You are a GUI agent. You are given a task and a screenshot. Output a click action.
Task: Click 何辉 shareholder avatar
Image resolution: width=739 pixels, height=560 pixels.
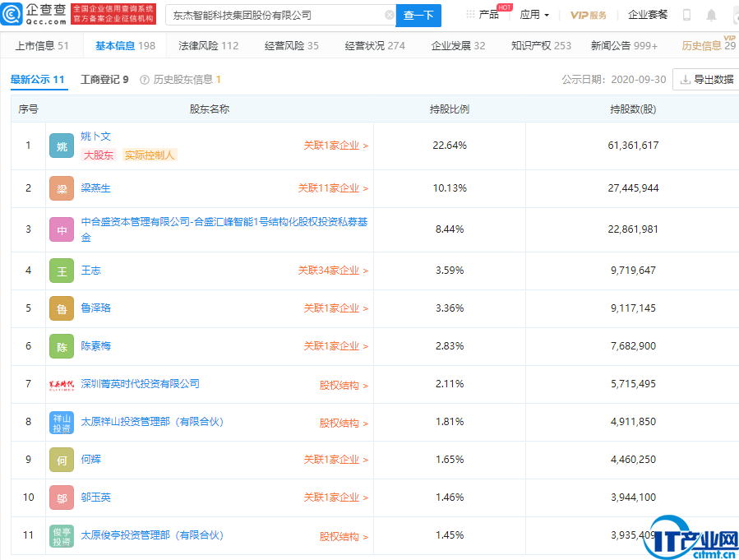click(x=62, y=460)
